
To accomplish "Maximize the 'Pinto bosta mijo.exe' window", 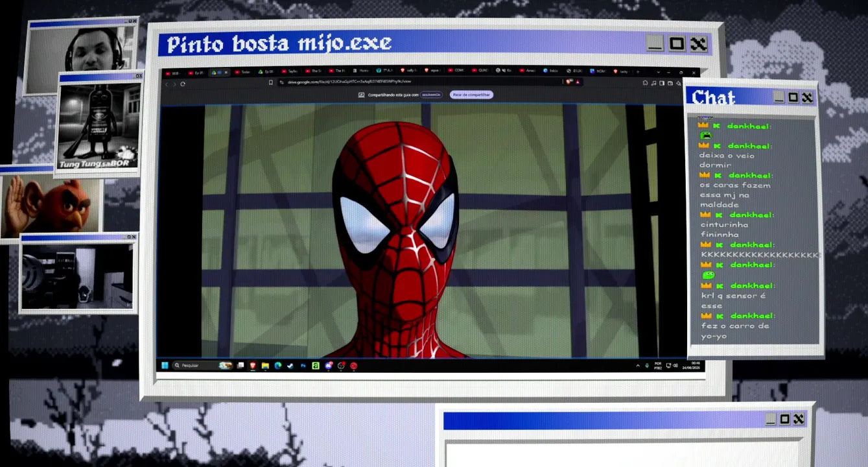I will coord(677,44).
